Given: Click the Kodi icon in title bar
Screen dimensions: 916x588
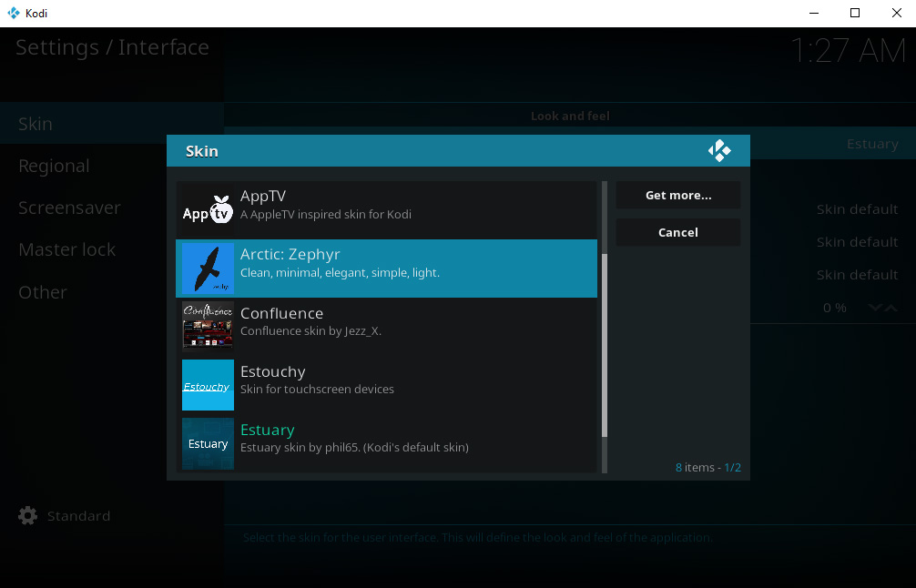Looking at the screenshot, I should 14,13.
